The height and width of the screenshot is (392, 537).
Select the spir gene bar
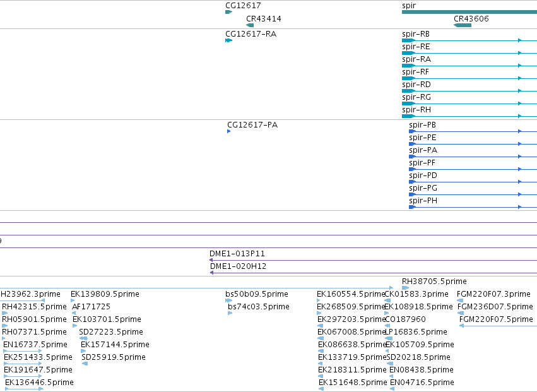[x=469, y=12]
